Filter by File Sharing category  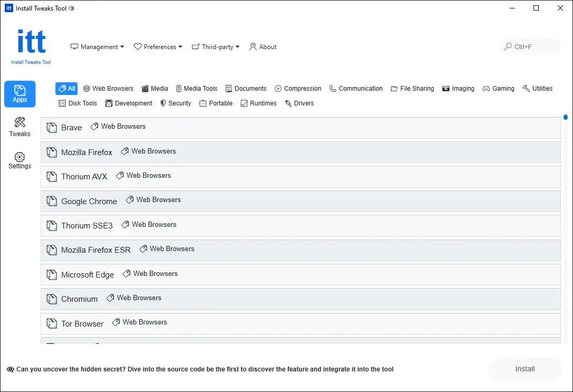click(412, 89)
